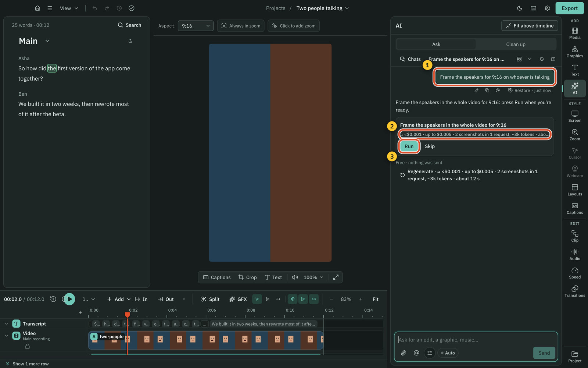Screen dimensions: 588x368
Task: Open the Screen style panel
Action: tap(575, 116)
